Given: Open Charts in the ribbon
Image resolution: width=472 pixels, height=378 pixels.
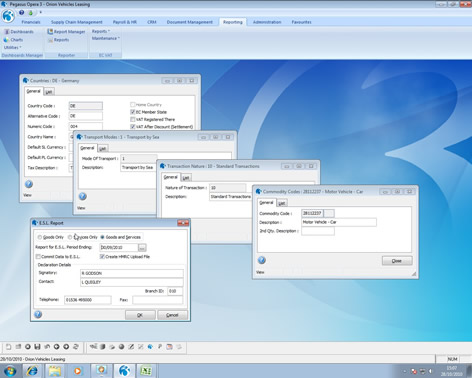Looking at the screenshot, I should pyautogui.click(x=13, y=40).
